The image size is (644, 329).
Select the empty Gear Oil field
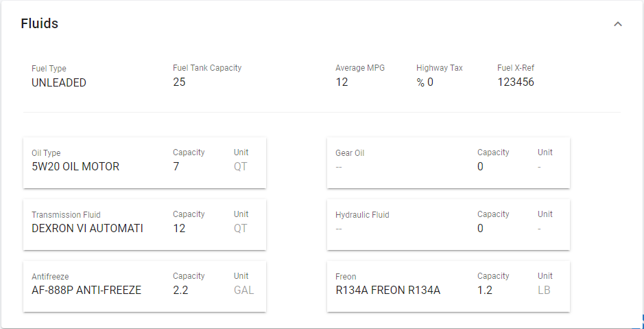339,167
